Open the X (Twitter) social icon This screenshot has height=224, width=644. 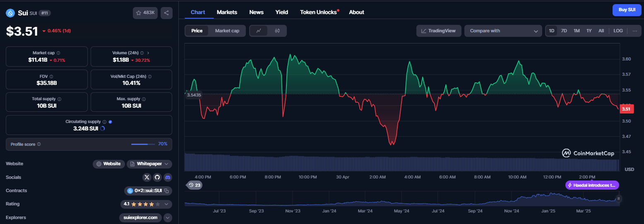[x=147, y=177]
